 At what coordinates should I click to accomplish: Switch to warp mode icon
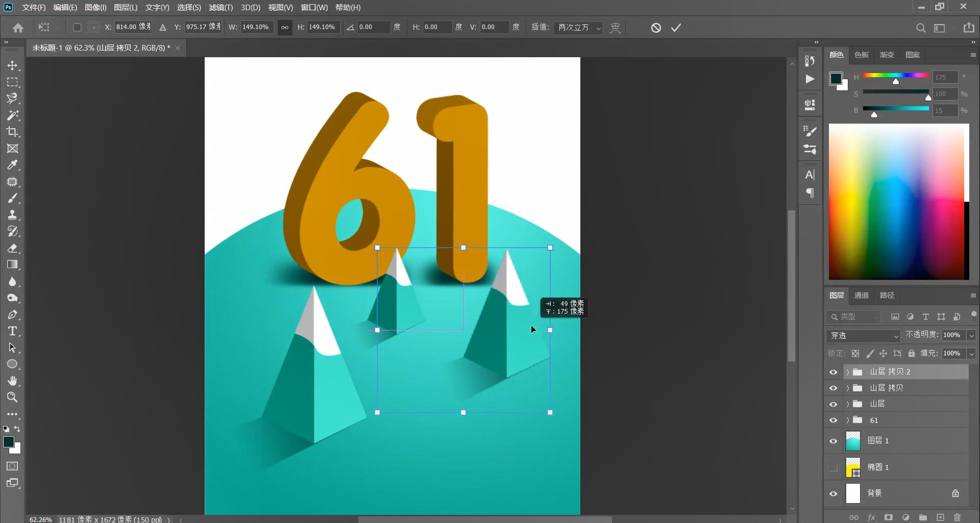click(616, 28)
